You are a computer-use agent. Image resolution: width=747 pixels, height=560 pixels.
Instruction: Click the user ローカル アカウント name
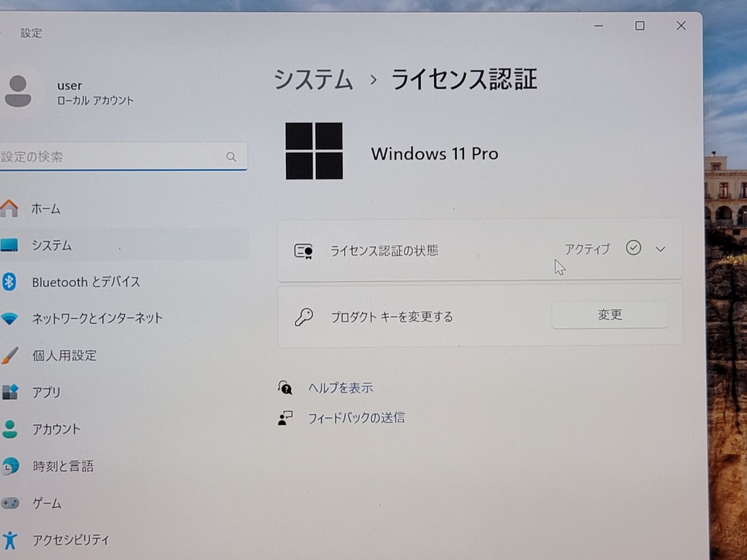(95, 93)
